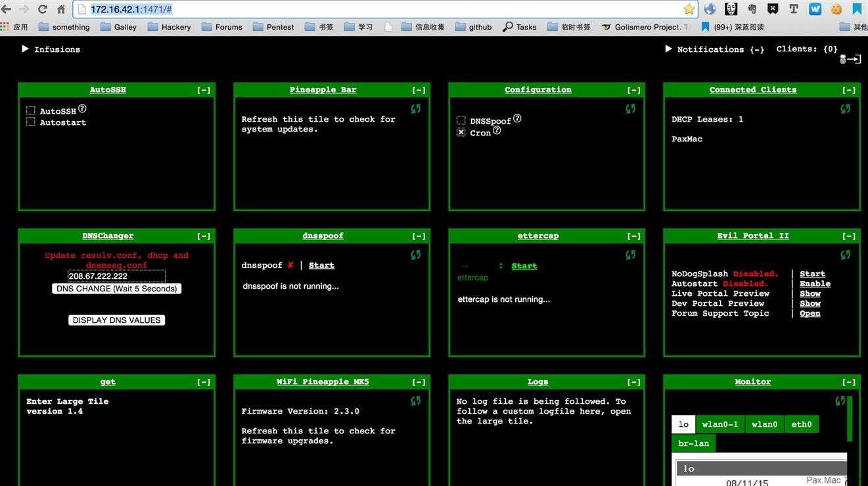This screenshot has height=486, width=868.
Task: Enable the AutoSSH checkbox
Action: coord(30,110)
